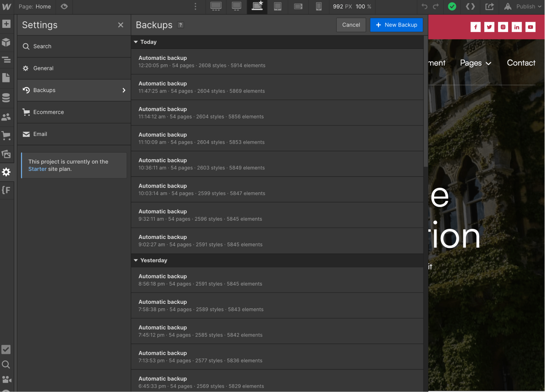This screenshot has height=392, width=545.
Task: Open the Pages panel
Action: pyautogui.click(x=6, y=78)
